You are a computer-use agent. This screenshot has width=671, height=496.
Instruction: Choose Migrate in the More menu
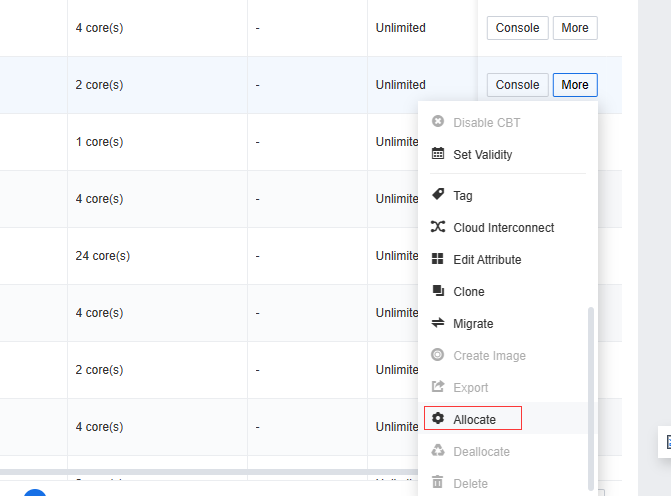473,323
